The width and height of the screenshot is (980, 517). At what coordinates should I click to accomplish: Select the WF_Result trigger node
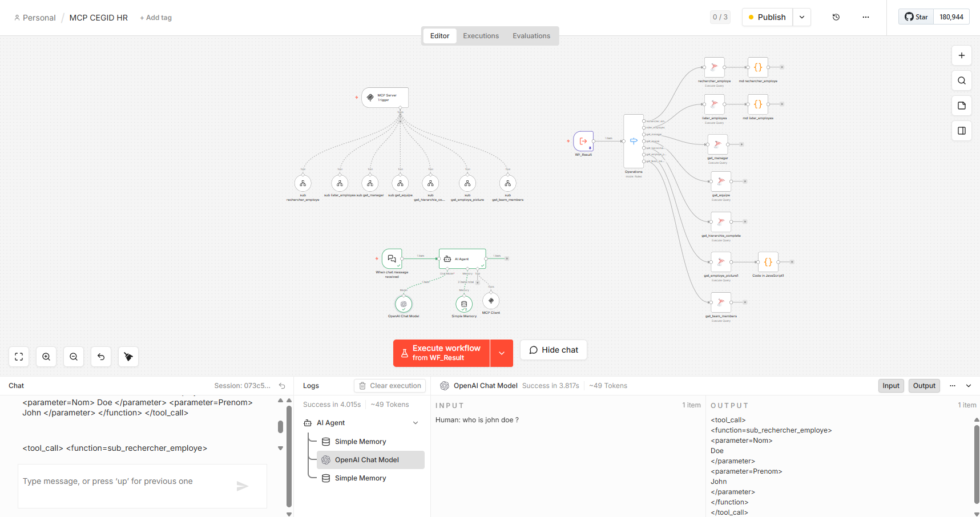(583, 141)
